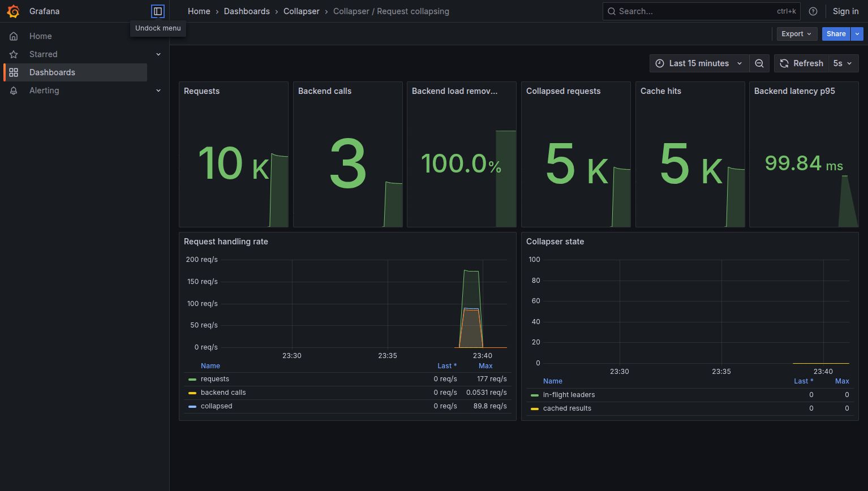Select Dashboards in the sidebar menu
Viewport: 868px width, 491px height.
76,72
